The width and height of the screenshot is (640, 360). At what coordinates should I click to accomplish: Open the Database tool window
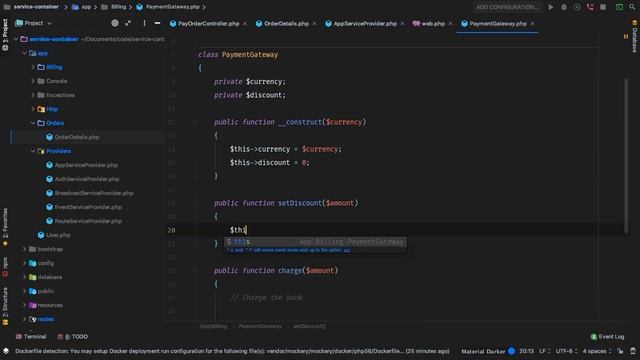tap(635, 37)
